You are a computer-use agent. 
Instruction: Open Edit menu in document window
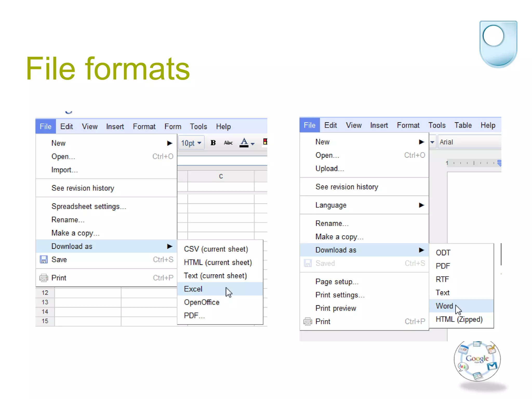pos(330,125)
